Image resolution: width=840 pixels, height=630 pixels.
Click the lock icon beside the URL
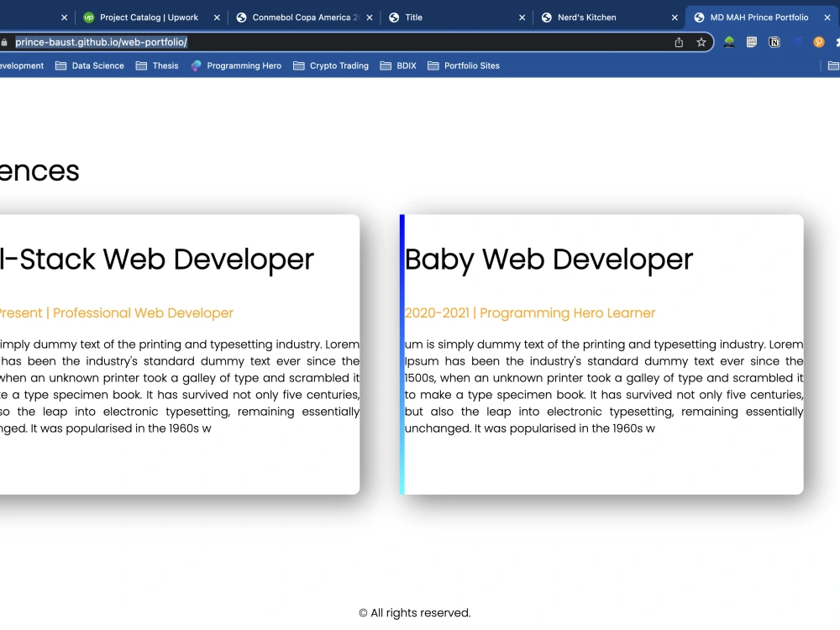coord(4,42)
